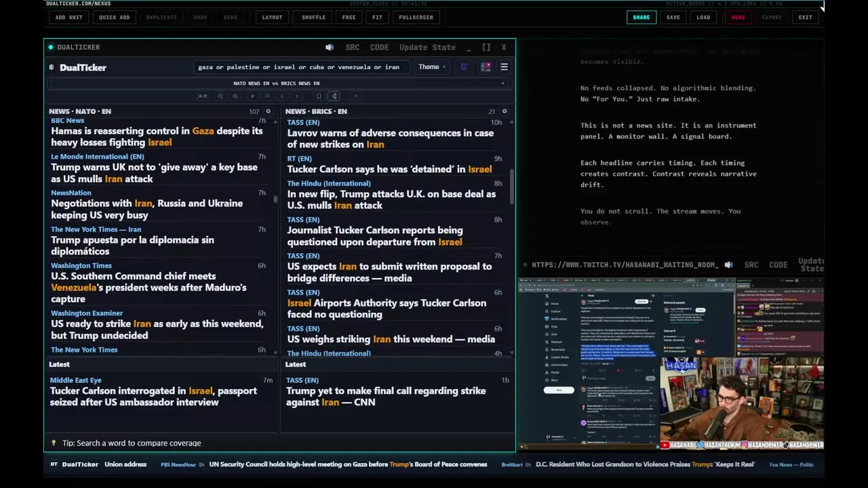Open headline Tucker Carlson says he was detained

tap(389, 169)
